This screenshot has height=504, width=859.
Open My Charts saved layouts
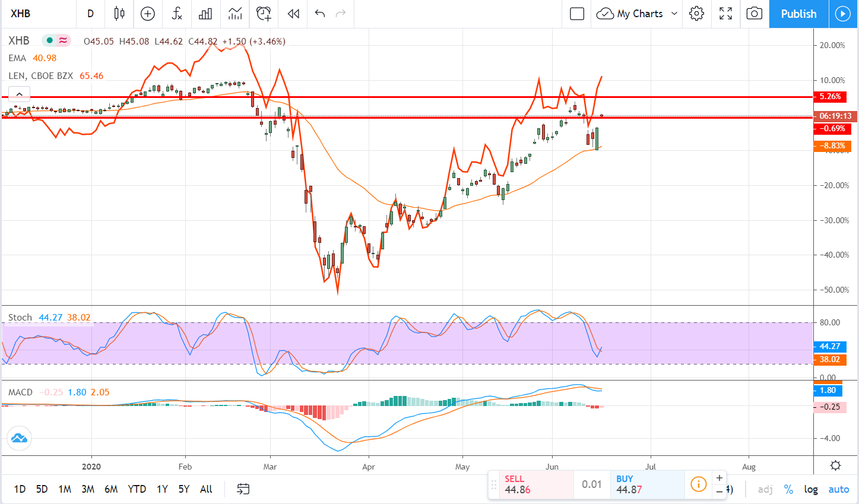(630, 14)
